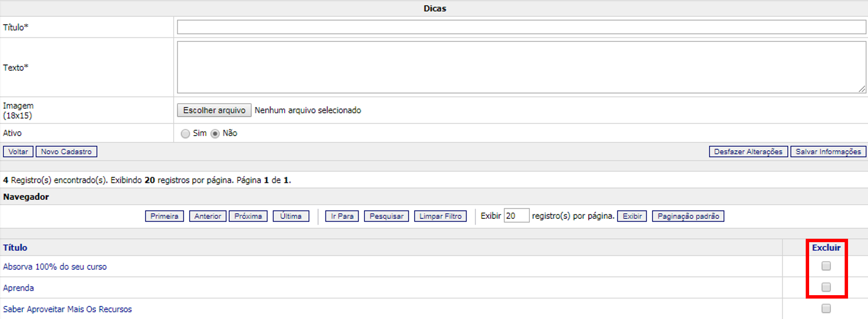Click the Ir Para button
The width and height of the screenshot is (868, 319).
pos(342,216)
